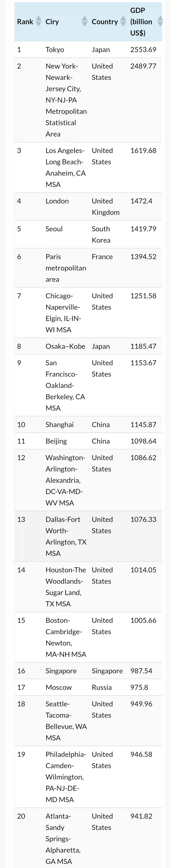Click the Moscow city entry

pyautogui.click(x=59, y=687)
